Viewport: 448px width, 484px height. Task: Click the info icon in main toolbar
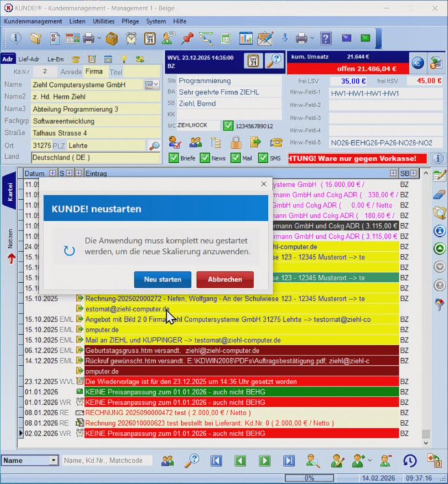click(16, 38)
